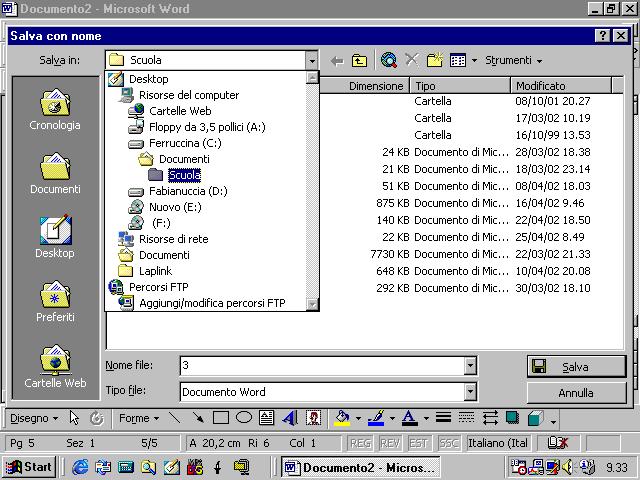This screenshot has height=480, width=640.
Task: Toggle REV track changes indicator
Action: pos(389,443)
